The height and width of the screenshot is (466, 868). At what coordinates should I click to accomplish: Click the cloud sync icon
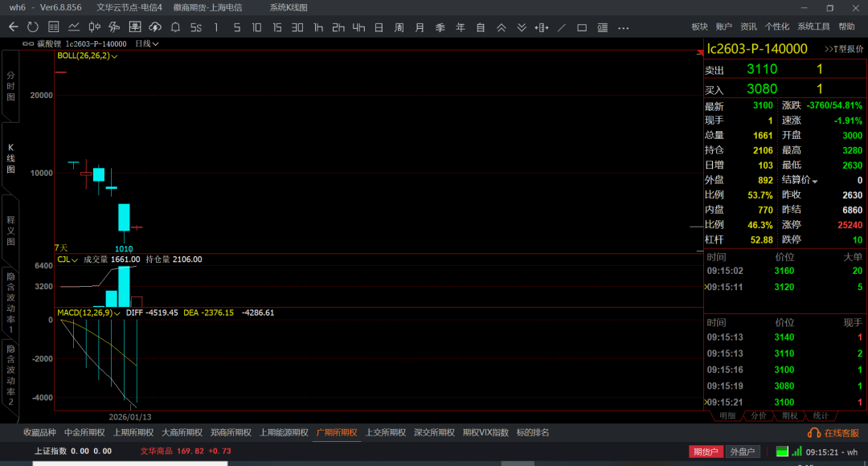coord(154,27)
